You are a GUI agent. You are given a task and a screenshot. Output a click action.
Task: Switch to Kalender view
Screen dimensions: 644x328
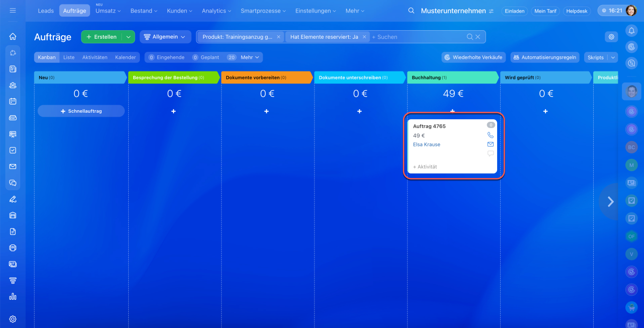click(x=125, y=57)
